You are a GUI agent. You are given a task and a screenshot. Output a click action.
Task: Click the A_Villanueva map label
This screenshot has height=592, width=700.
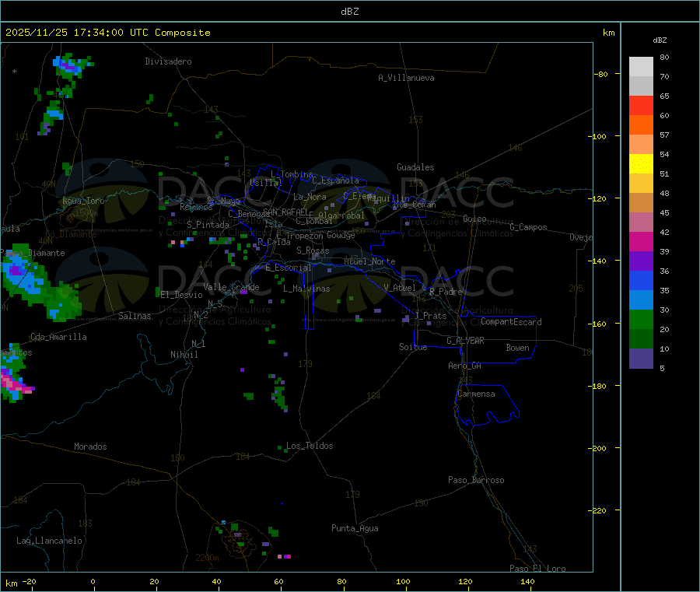406,78
